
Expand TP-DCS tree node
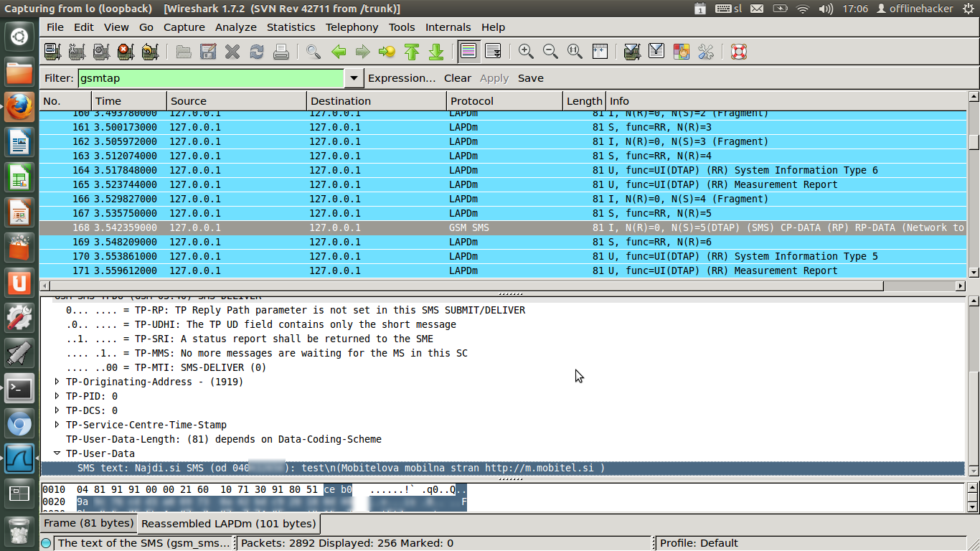(57, 410)
